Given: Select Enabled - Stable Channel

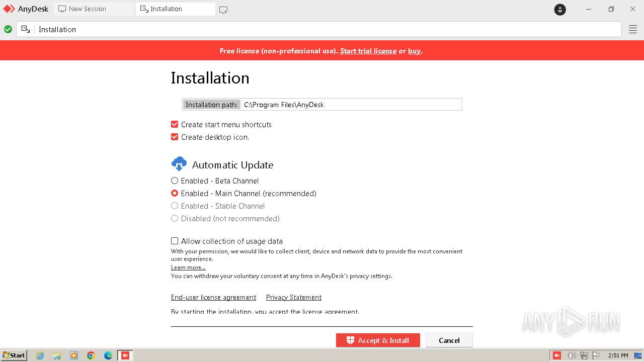Looking at the screenshot, I should point(175,206).
